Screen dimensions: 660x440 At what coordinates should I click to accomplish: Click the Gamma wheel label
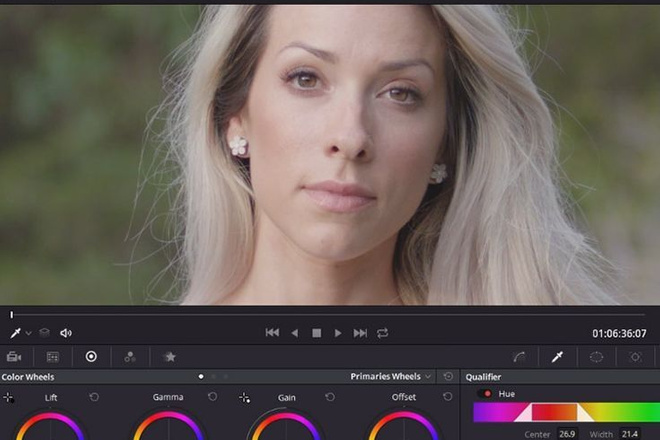[168, 397]
